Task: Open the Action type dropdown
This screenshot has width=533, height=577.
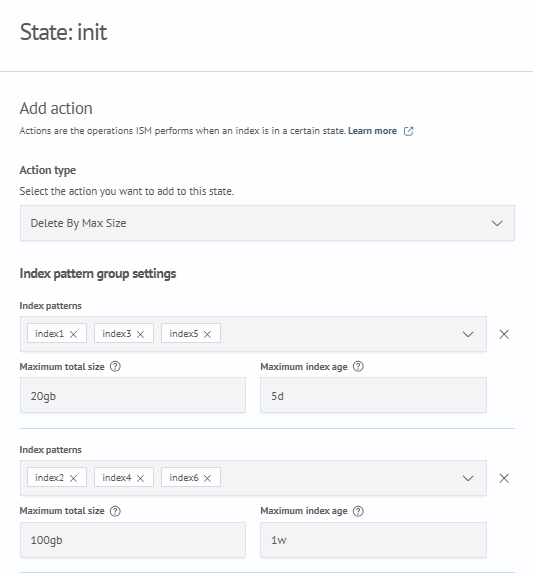Action: (267, 223)
